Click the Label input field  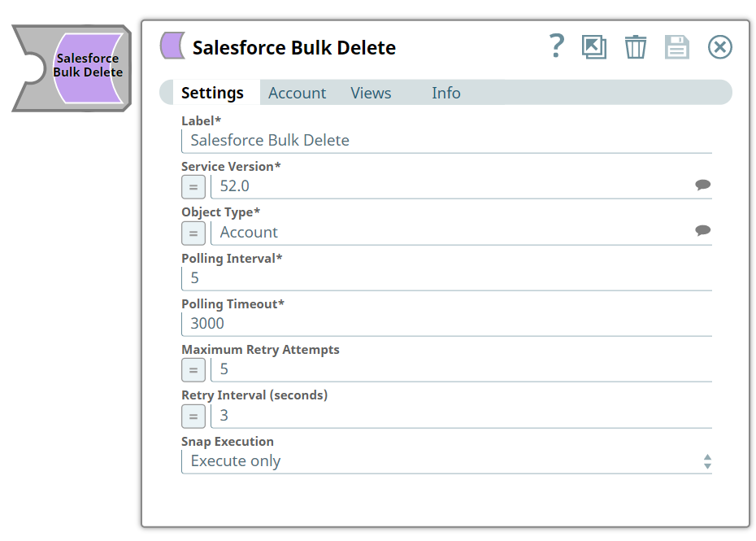coord(446,141)
